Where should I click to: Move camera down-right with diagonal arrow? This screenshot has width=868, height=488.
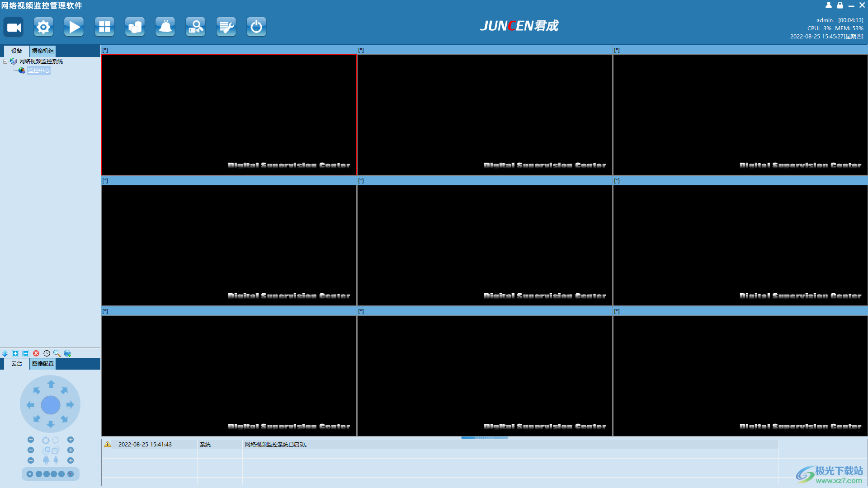coord(65,419)
